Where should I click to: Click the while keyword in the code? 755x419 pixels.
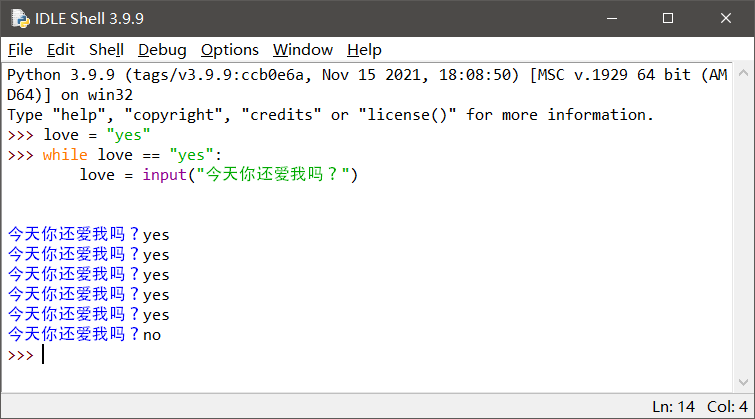pos(65,155)
